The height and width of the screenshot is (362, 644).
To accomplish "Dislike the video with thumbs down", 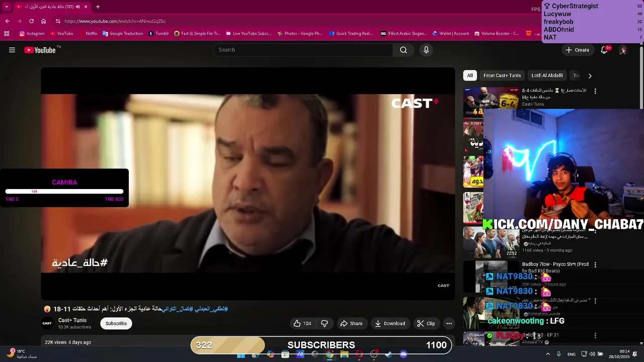I will pyautogui.click(x=325, y=323).
